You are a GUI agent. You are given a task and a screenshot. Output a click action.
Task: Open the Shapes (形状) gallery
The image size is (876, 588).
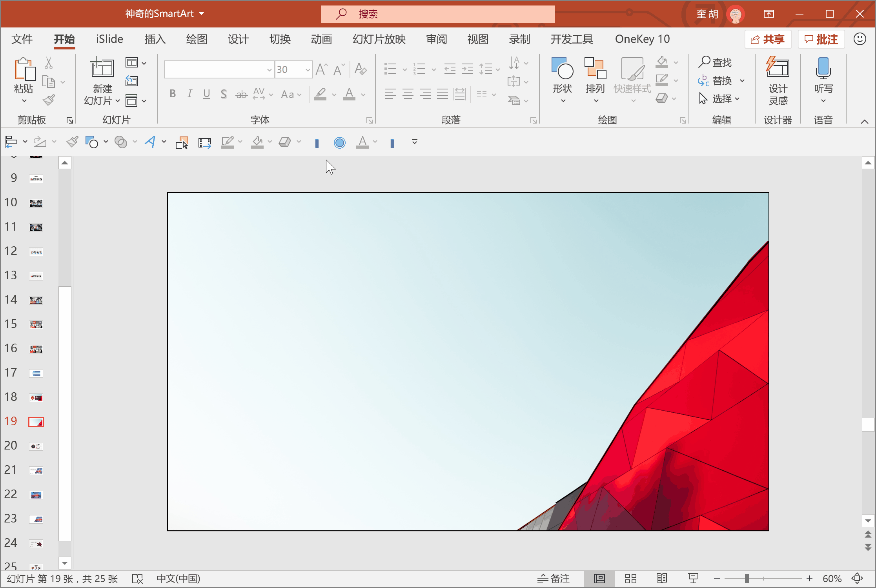point(562,80)
